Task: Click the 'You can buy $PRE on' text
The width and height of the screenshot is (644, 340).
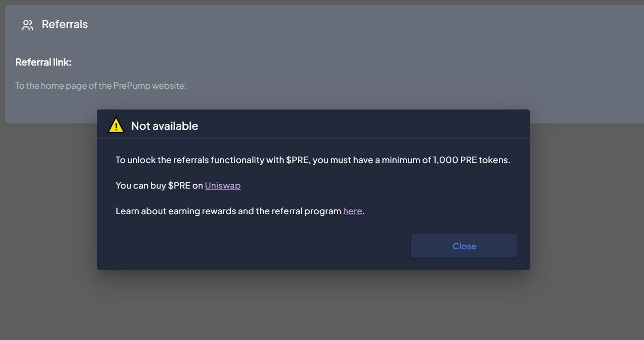Action: [159, 185]
